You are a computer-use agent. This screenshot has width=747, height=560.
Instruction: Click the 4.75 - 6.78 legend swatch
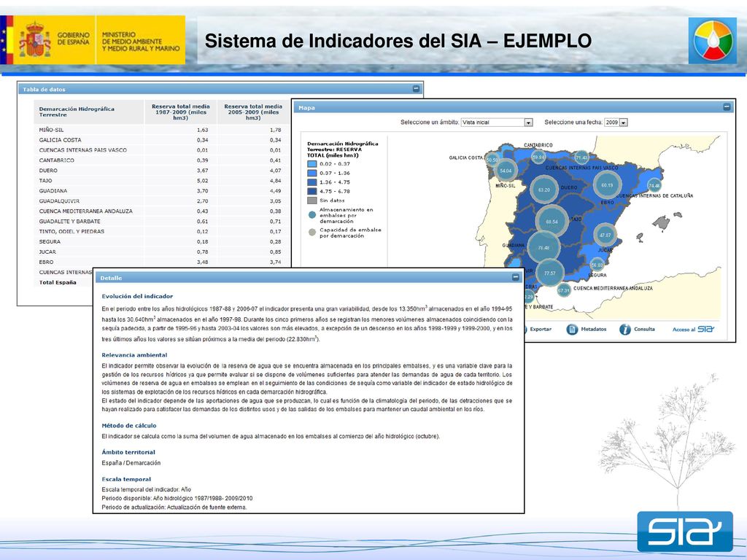coord(312,191)
